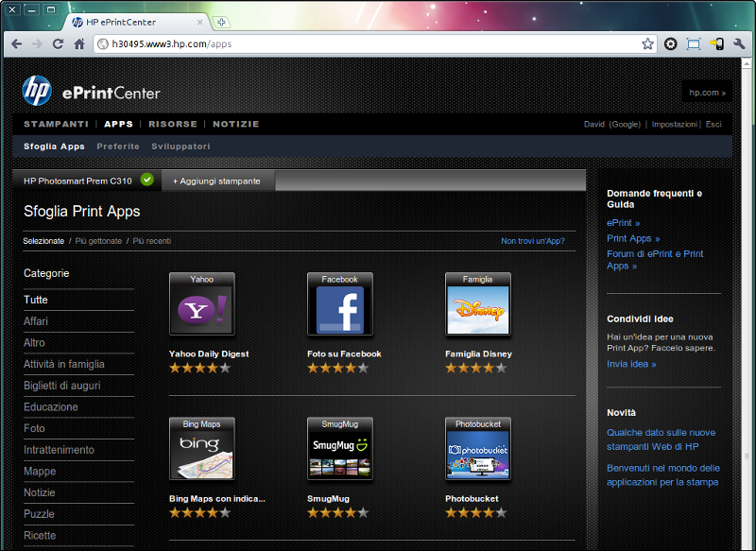The width and height of the screenshot is (756, 551).
Task: Open David (Google) account link
Action: coord(612,125)
